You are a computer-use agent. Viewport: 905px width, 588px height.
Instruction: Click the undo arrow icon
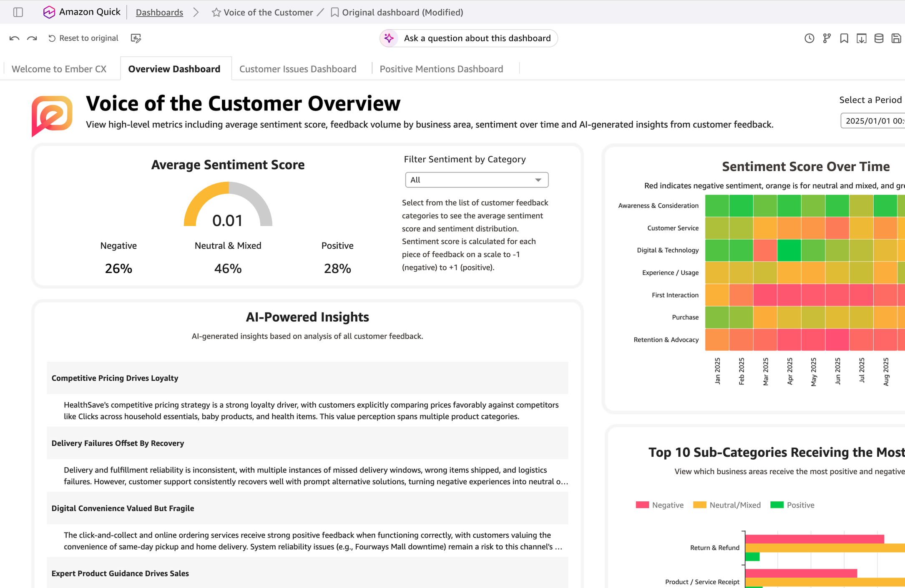pyautogui.click(x=14, y=38)
